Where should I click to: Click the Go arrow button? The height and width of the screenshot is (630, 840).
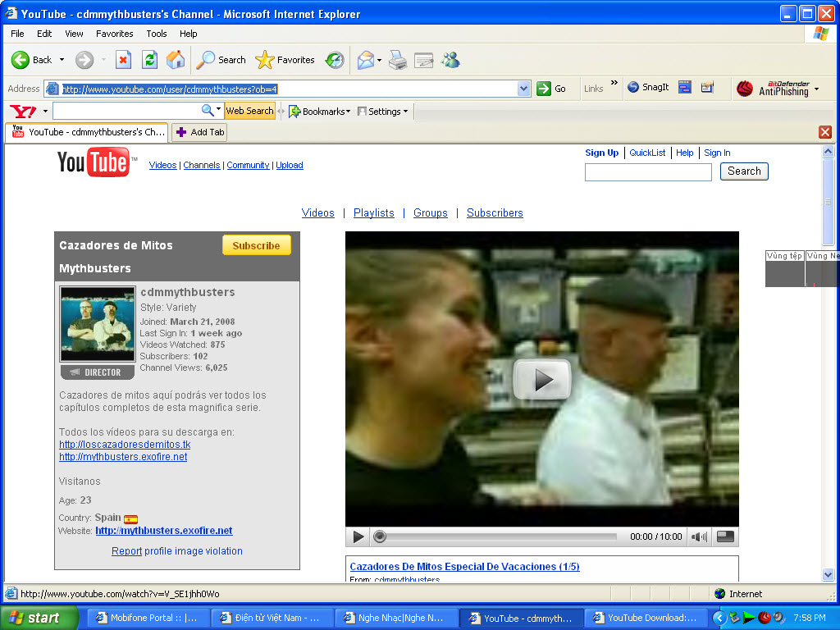click(551, 89)
